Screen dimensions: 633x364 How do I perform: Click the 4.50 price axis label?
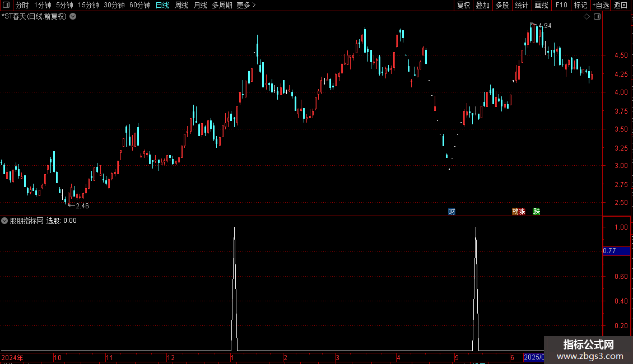pyautogui.click(x=621, y=55)
